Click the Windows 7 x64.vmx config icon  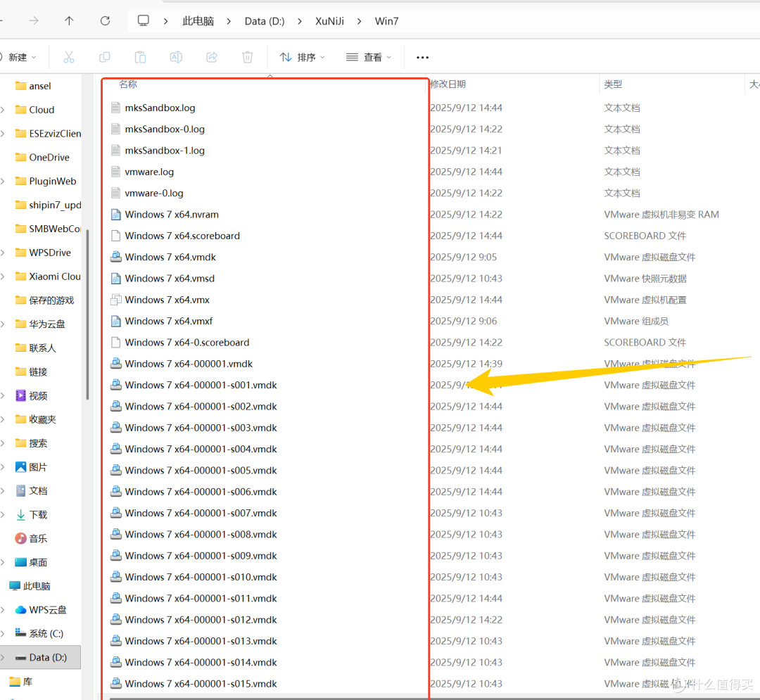(x=115, y=300)
